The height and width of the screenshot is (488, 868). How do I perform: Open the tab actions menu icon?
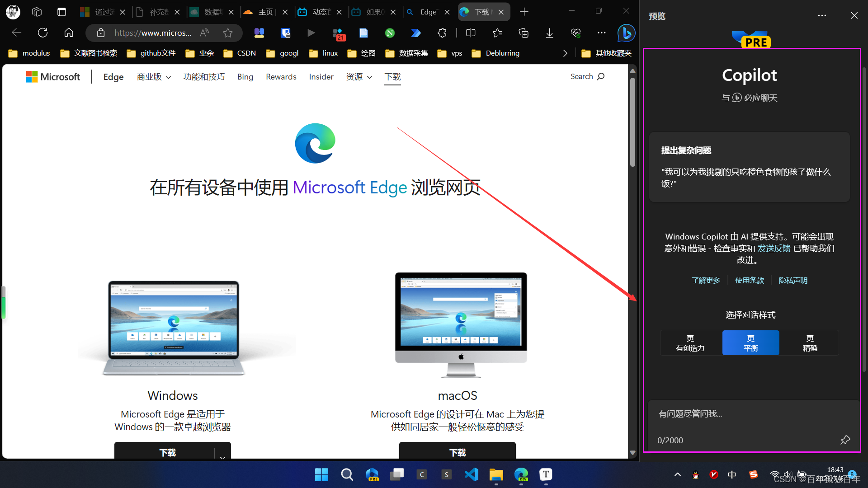click(61, 12)
